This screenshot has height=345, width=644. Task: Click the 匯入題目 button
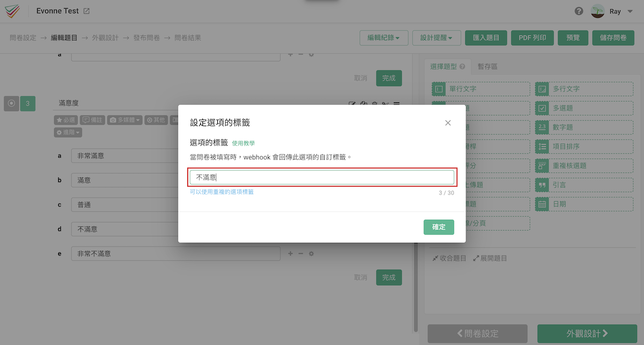pyautogui.click(x=486, y=38)
